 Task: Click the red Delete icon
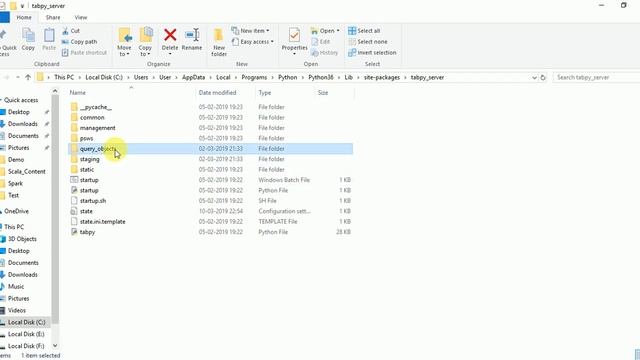point(170,35)
